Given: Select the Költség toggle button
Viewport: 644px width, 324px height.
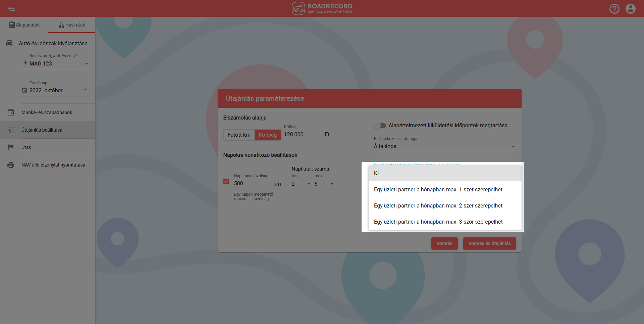Looking at the screenshot, I should (268, 135).
